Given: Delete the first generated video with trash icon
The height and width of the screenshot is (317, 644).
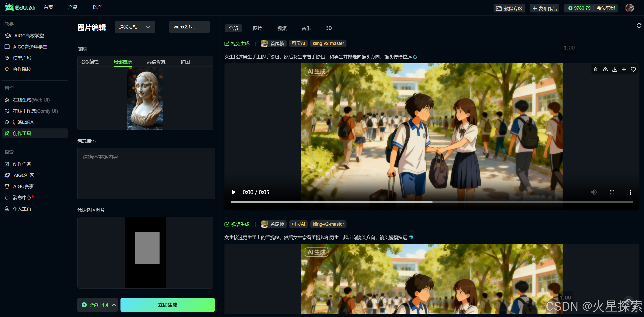Looking at the screenshot, I should tap(596, 69).
